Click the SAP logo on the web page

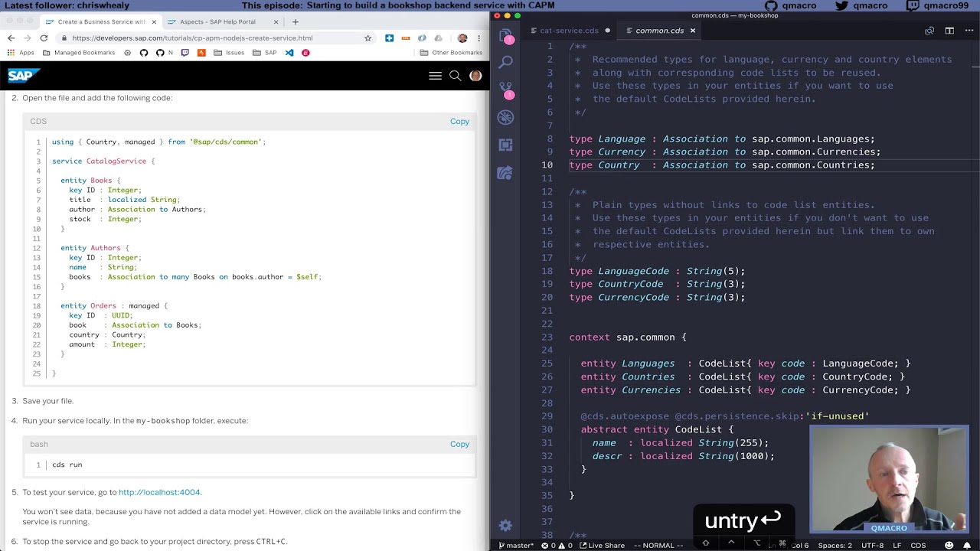(22, 76)
